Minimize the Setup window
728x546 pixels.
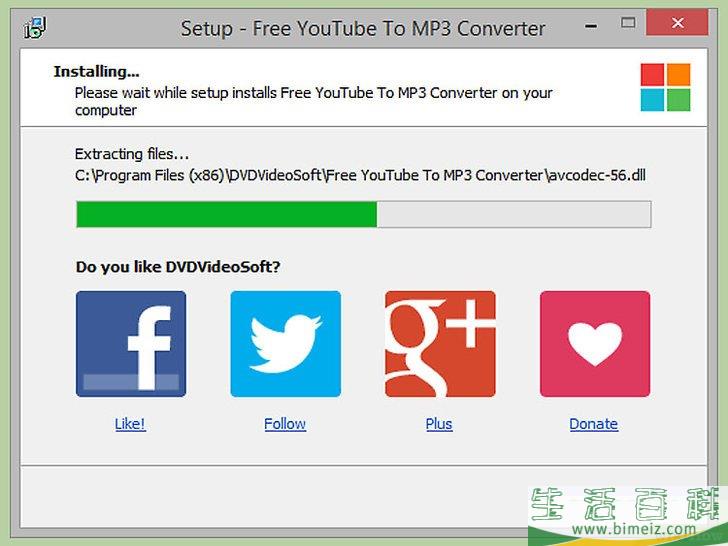591,26
